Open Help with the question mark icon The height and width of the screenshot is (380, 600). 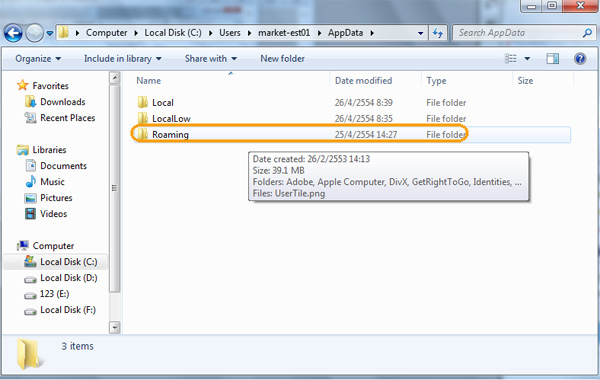pyautogui.click(x=580, y=59)
